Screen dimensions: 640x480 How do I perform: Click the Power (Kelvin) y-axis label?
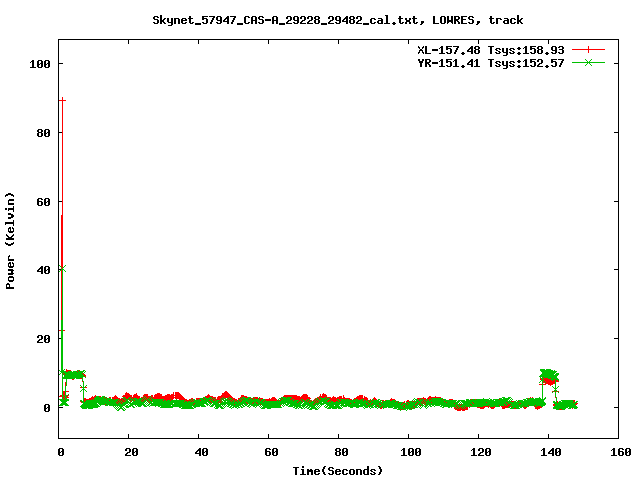click(x=10, y=241)
